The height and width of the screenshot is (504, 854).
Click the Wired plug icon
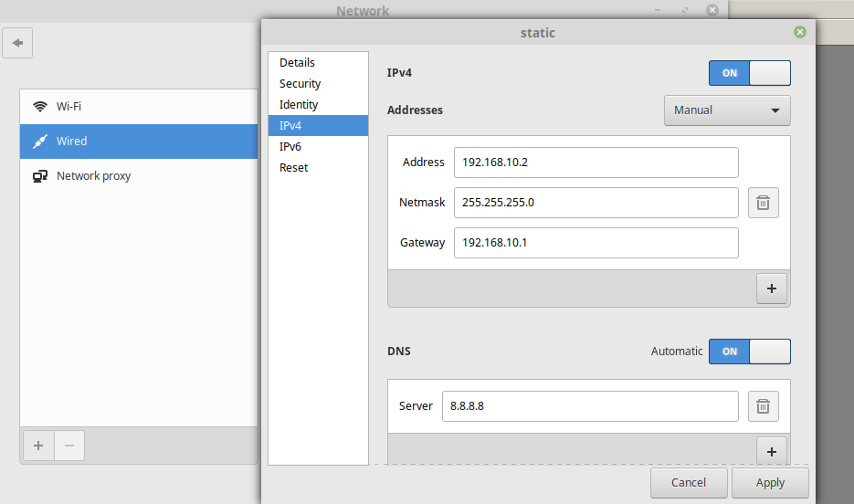click(x=40, y=141)
